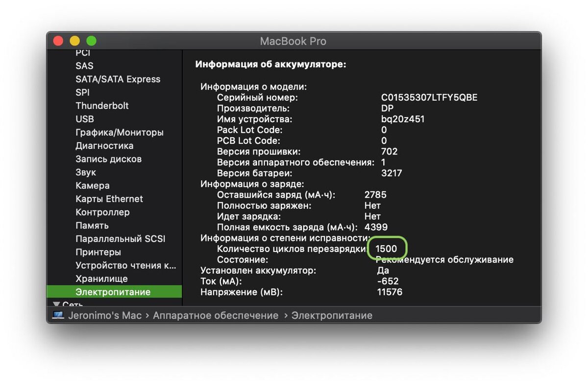Open Запись дисков section
The image size is (588, 385).
(108, 159)
